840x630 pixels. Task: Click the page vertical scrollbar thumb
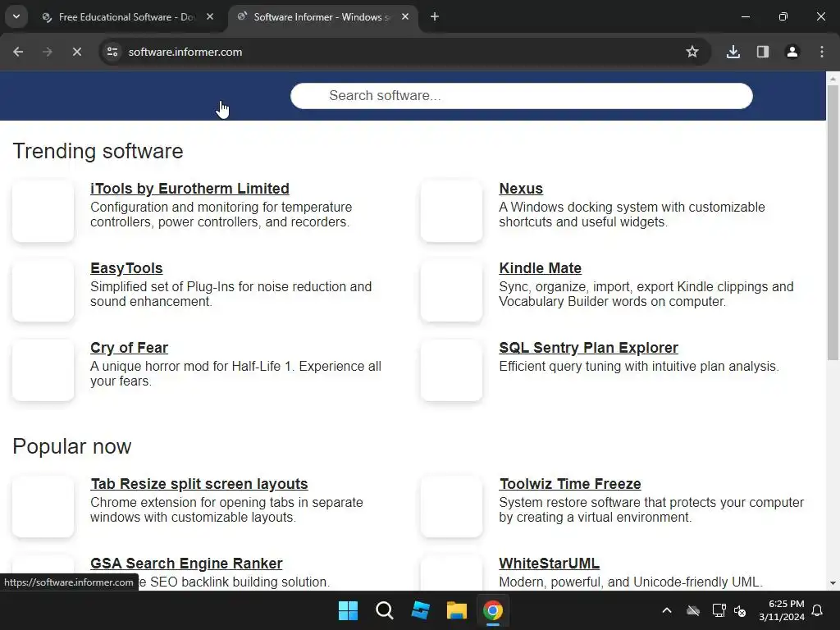pos(833,222)
